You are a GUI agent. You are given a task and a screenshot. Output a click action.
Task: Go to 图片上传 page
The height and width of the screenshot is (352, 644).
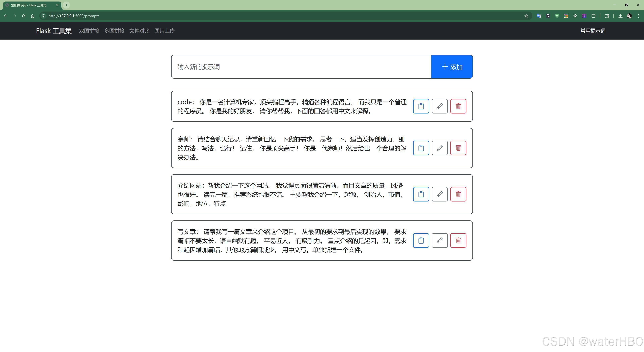pyautogui.click(x=164, y=31)
